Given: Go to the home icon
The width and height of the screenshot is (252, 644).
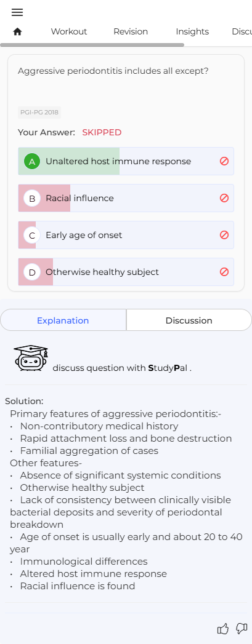Looking at the screenshot, I should point(17,31).
